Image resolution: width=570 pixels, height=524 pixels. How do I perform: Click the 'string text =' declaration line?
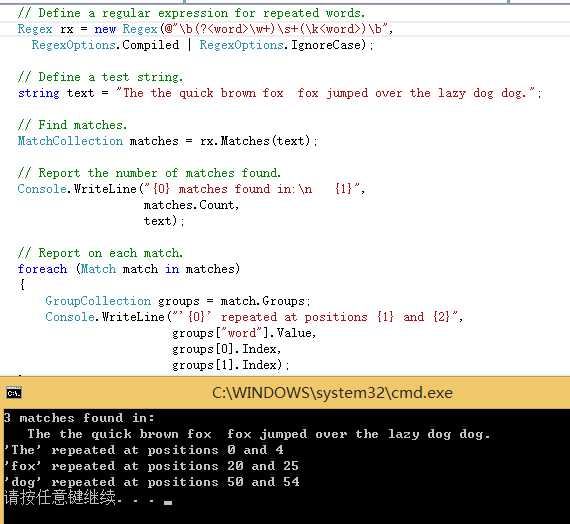(280, 93)
